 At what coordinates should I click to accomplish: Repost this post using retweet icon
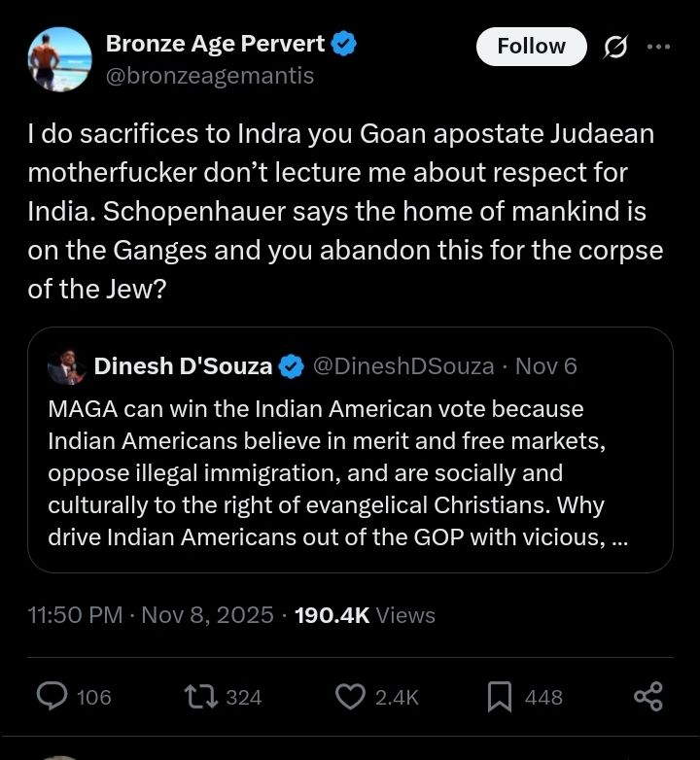click(x=201, y=696)
